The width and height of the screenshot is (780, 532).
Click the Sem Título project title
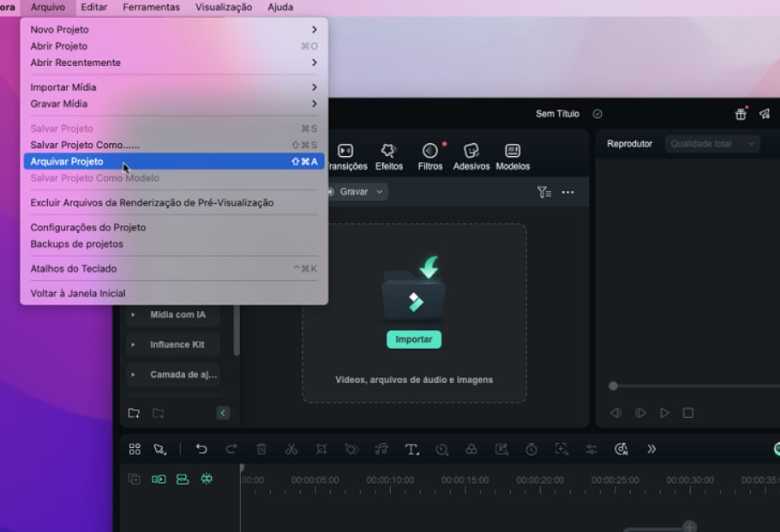[557, 114]
